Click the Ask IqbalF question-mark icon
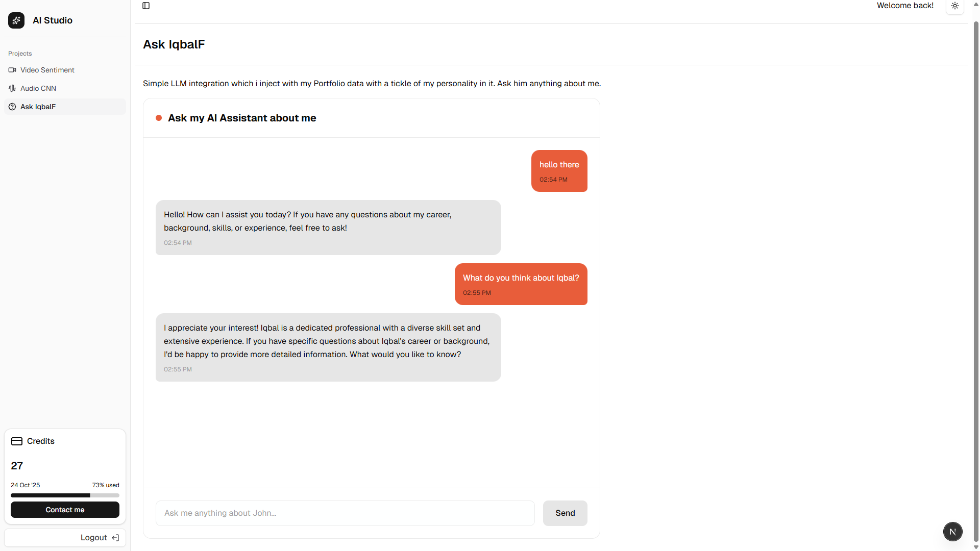 (12, 107)
